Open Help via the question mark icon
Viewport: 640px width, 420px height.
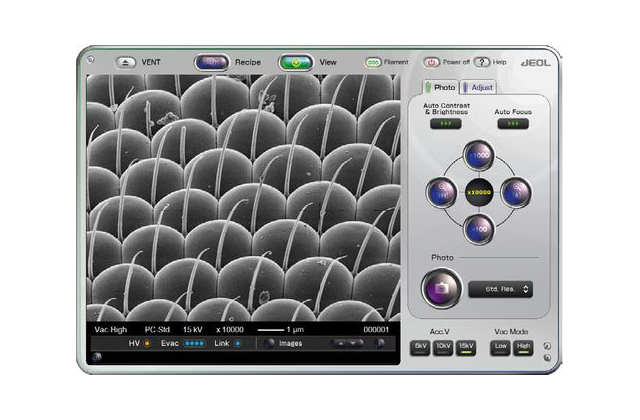point(482,62)
